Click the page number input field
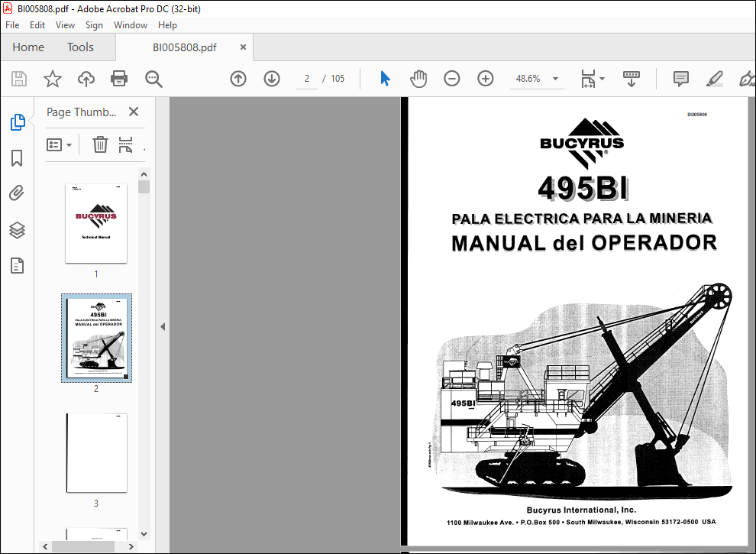756x554 pixels. 307,79
